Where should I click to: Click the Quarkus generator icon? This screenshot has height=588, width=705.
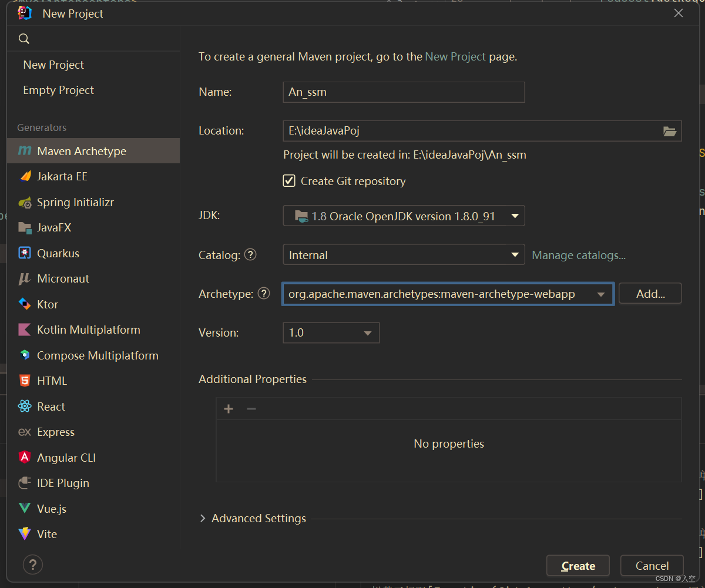click(x=25, y=253)
